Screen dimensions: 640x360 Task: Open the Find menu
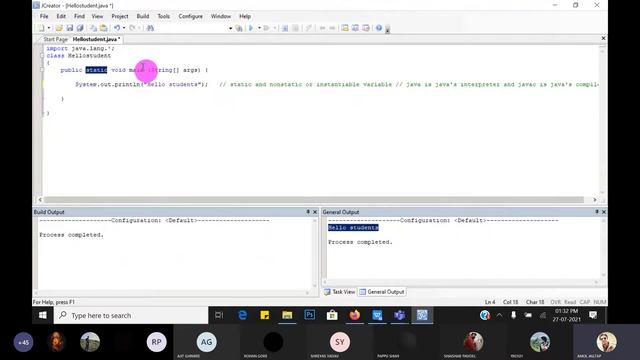tap(79, 16)
